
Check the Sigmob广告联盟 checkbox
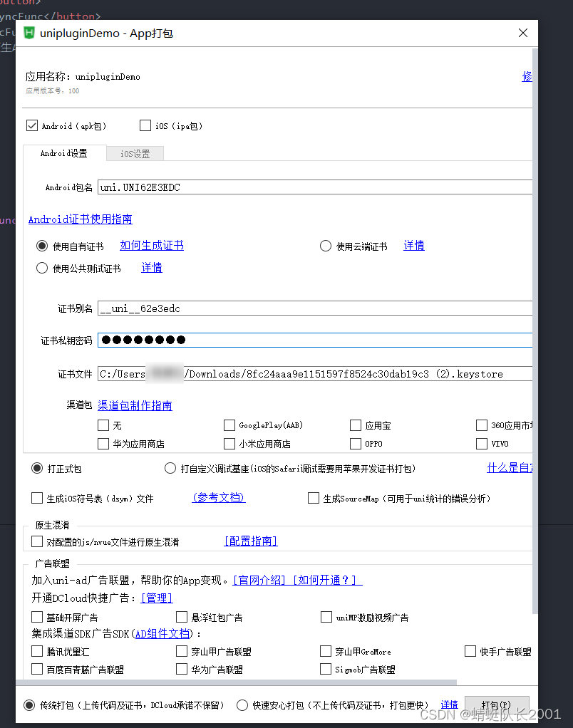[326, 669]
